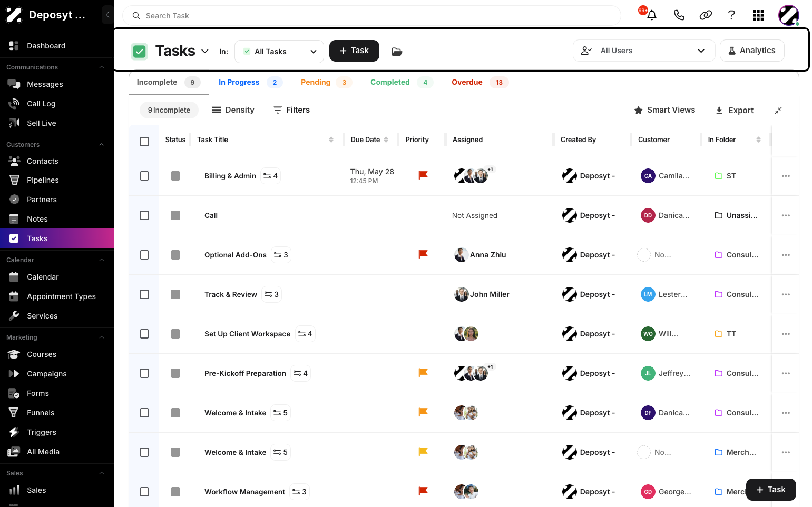Open row options for Billing & Admin

coord(786,176)
